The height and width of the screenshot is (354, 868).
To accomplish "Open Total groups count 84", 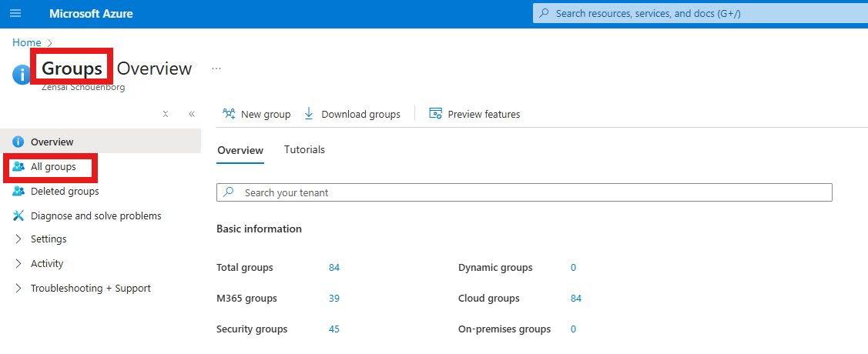I will click(333, 268).
